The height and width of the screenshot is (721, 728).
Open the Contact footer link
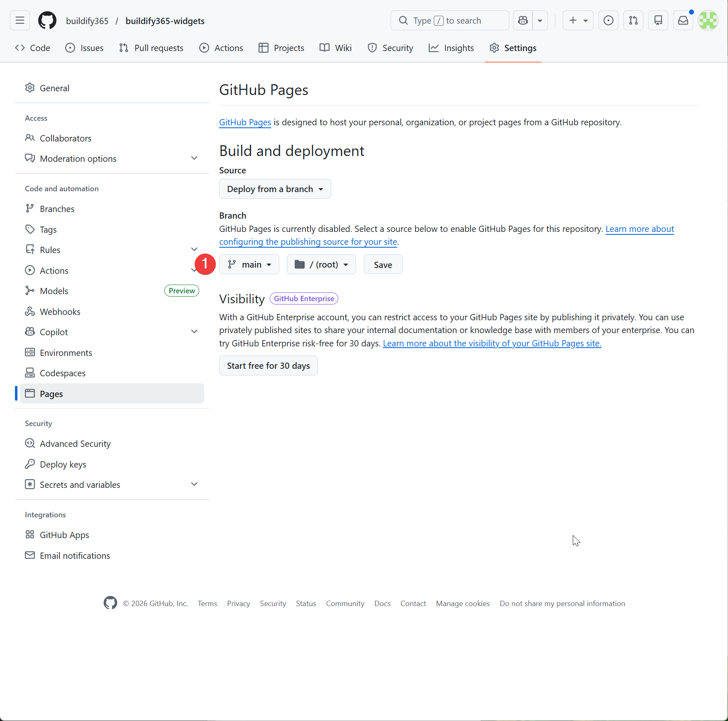pos(413,604)
